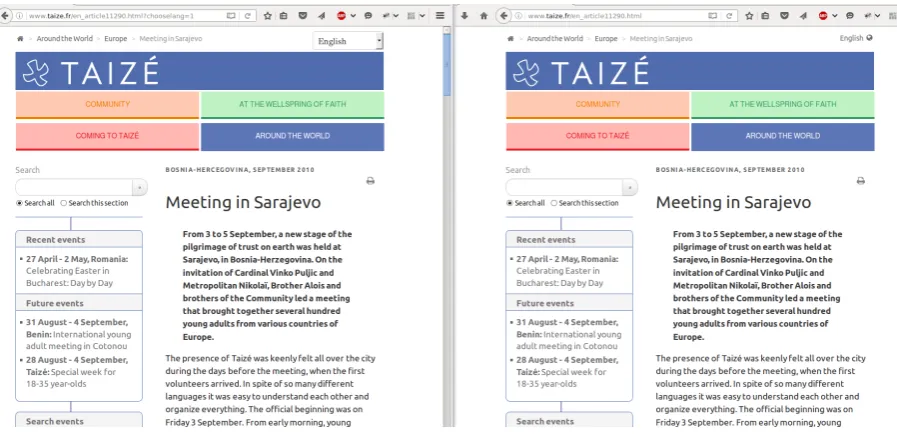Viewport: 897px width, 434px height.
Task: Click site home icon in left page breadcrumb
Action: [x=21, y=39]
